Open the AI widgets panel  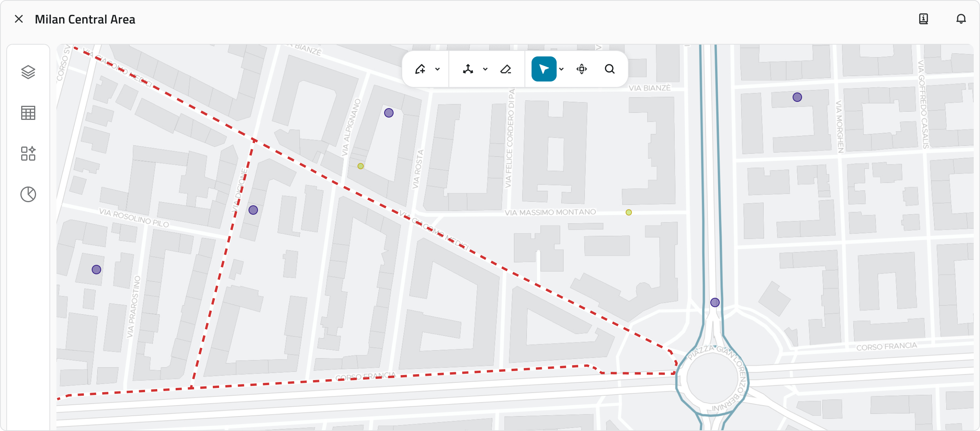(x=28, y=154)
